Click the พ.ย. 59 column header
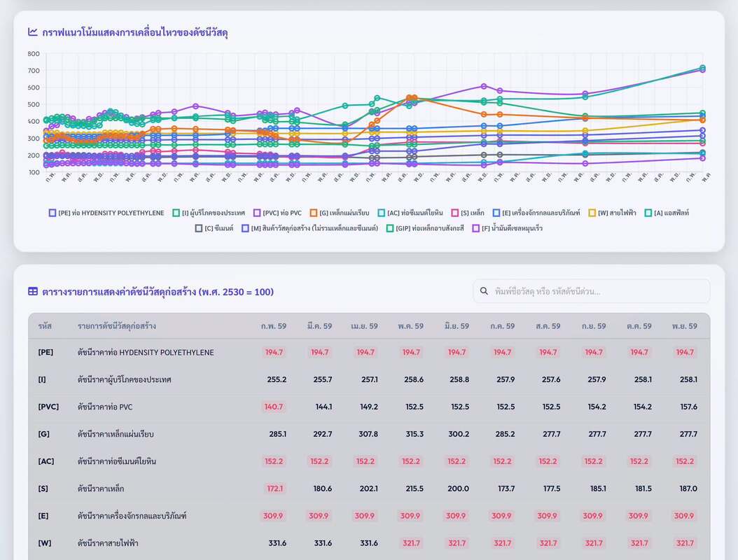738x560 pixels. pyautogui.click(x=684, y=326)
